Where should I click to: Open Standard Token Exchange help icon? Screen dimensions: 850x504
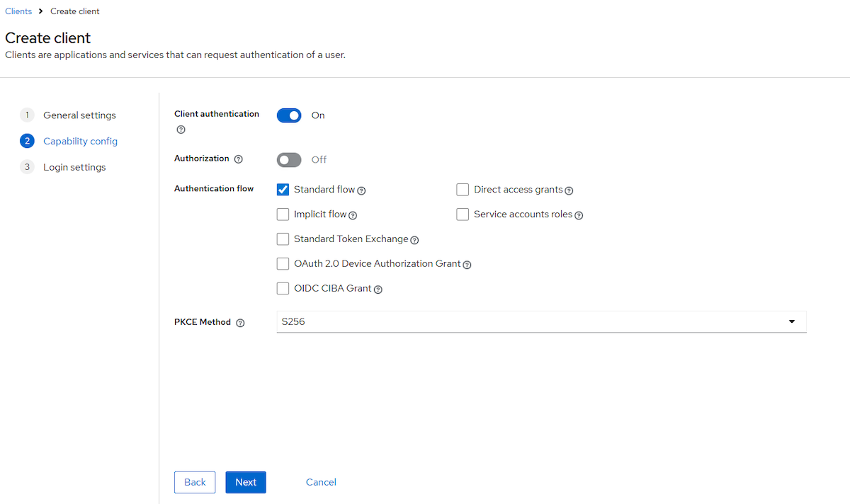414,240
